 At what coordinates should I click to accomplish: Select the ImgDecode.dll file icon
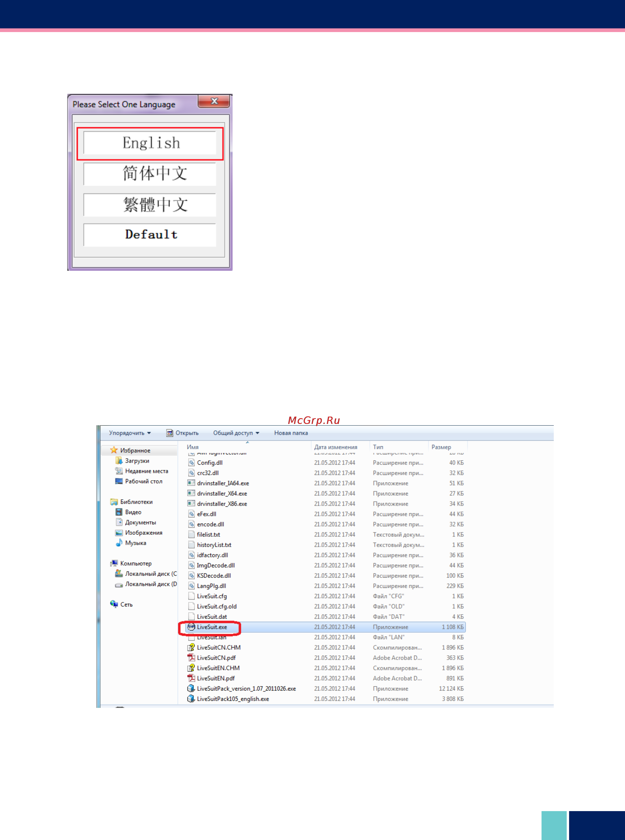point(191,565)
